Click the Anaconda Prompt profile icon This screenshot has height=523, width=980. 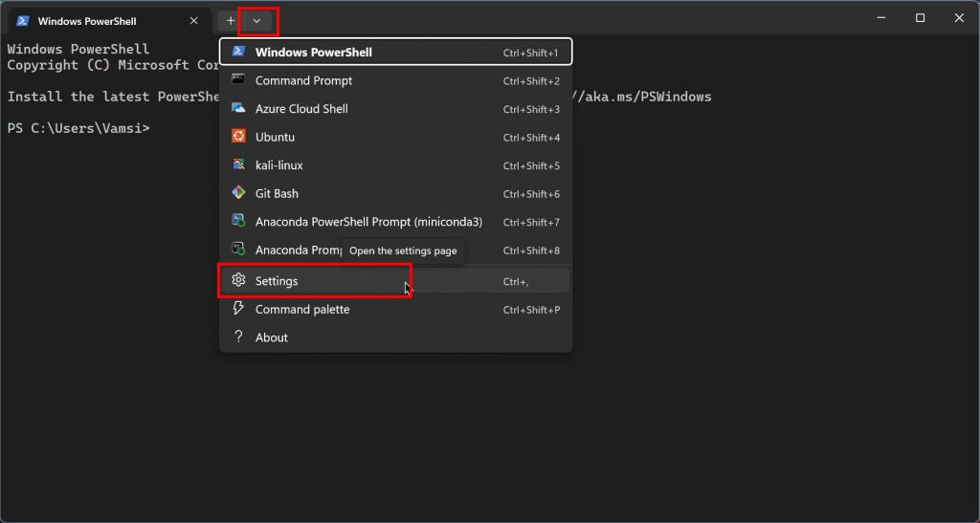point(238,250)
